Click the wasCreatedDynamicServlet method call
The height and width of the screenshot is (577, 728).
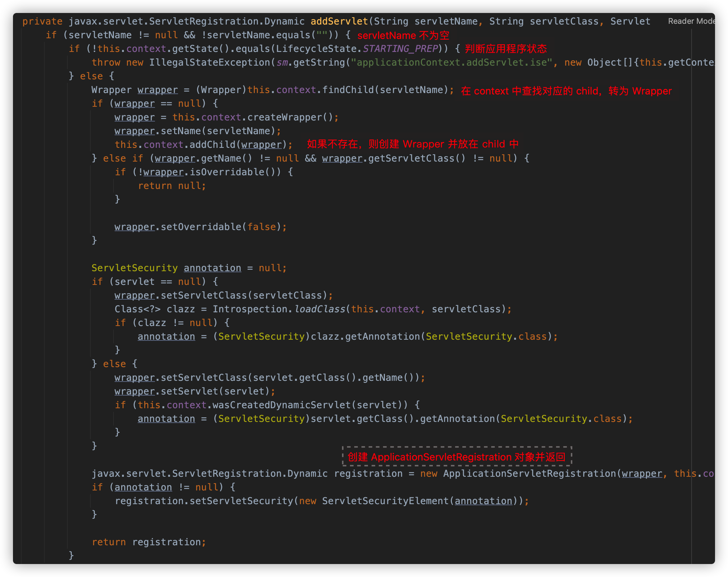(x=281, y=405)
